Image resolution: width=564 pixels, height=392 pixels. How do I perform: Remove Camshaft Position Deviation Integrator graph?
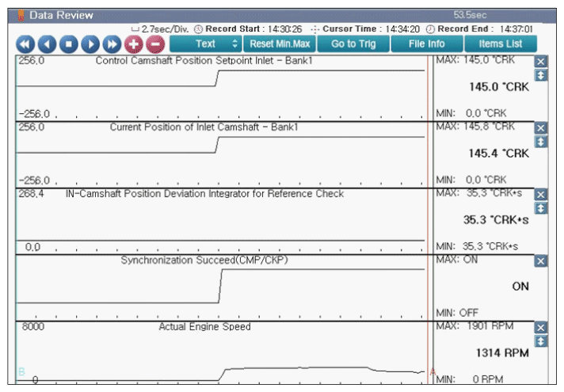tap(541, 194)
